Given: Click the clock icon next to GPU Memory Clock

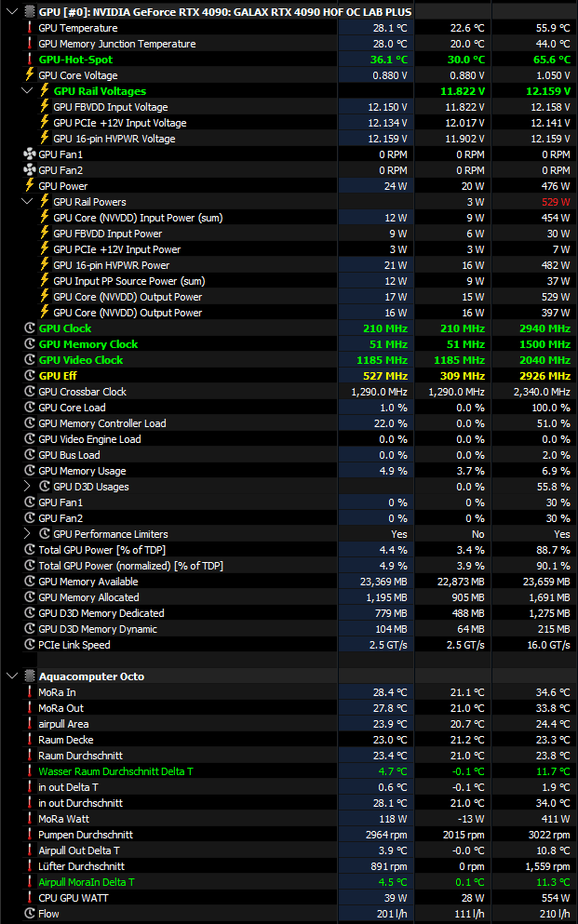Looking at the screenshot, I should click(30, 344).
